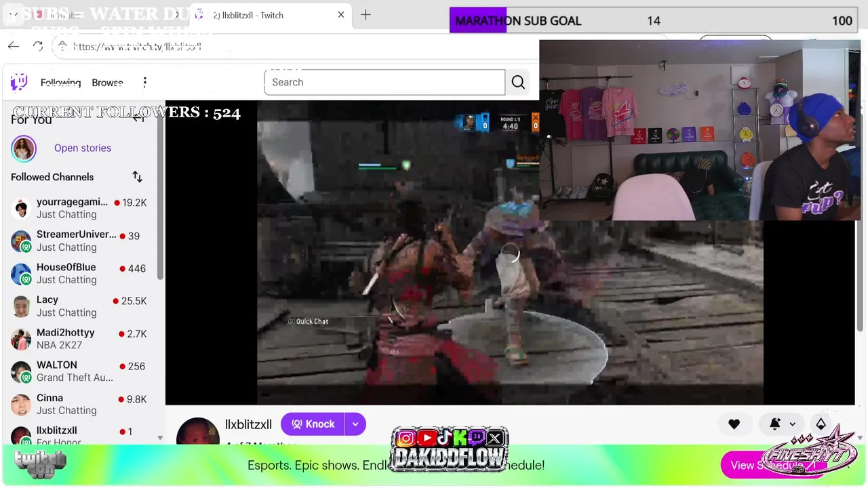The height and width of the screenshot is (488, 868).
Task: Click the "19.2K" viewer count
Action: pyautogui.click(x=134, y=203)
